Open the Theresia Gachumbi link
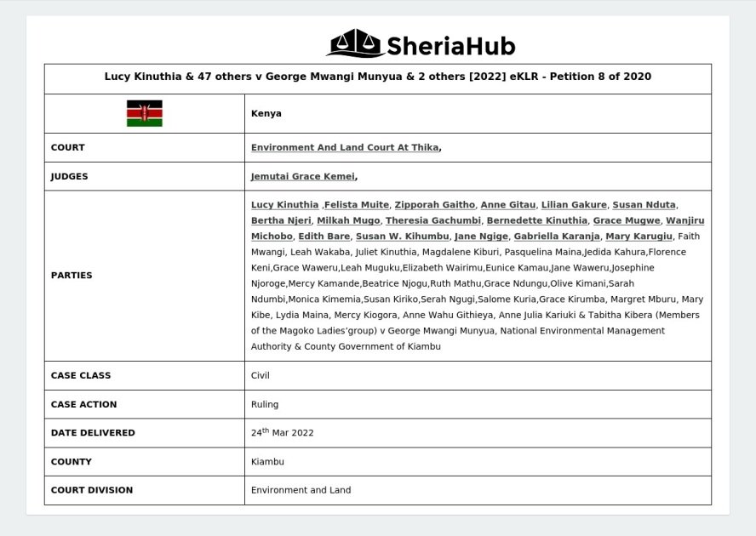The width and height of the screenshot is (756, 536). (433, 220)
